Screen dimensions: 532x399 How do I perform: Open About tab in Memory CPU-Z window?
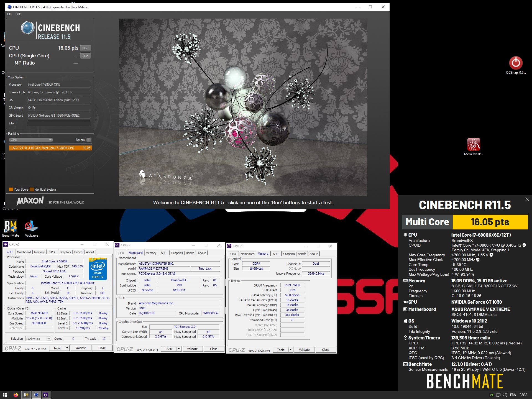(x=314, y=254)
